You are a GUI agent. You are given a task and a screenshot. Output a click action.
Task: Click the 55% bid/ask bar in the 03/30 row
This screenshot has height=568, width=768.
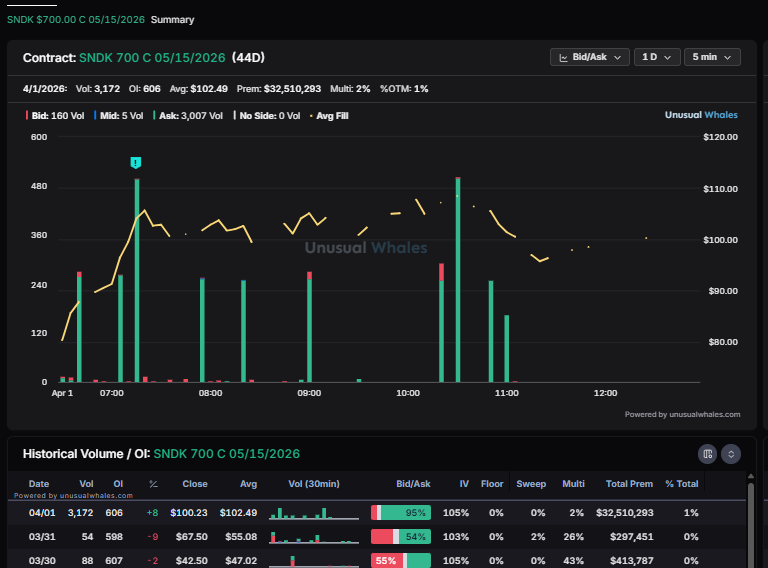click(401, 561)
